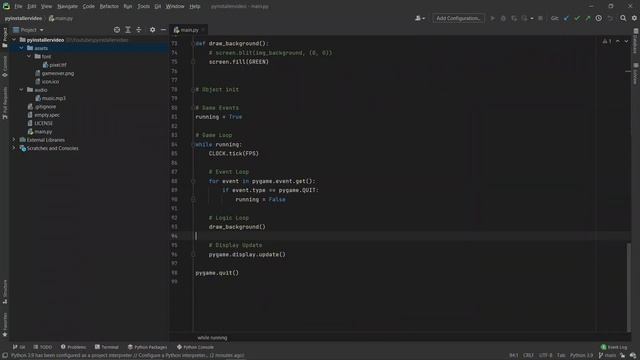640x360 pixels.
Task: Click the Git commit green checkmark
Action: point(577,18)
